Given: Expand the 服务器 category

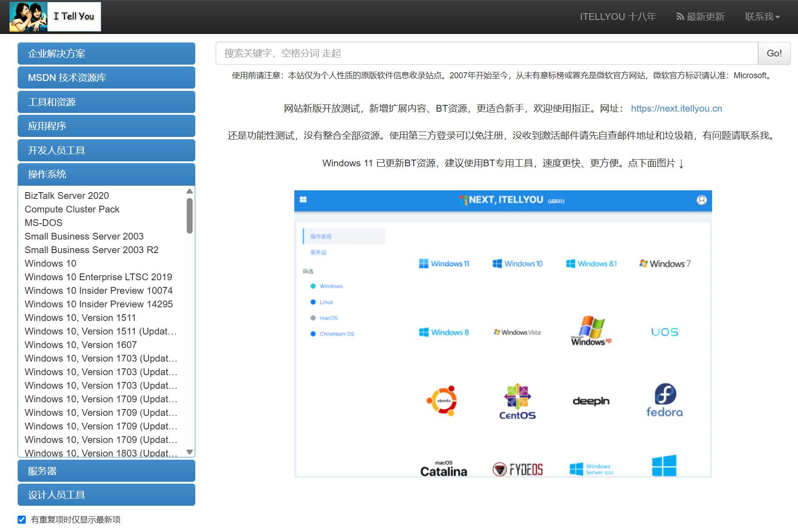Looking at the screenshot, I should click(106, 471).
